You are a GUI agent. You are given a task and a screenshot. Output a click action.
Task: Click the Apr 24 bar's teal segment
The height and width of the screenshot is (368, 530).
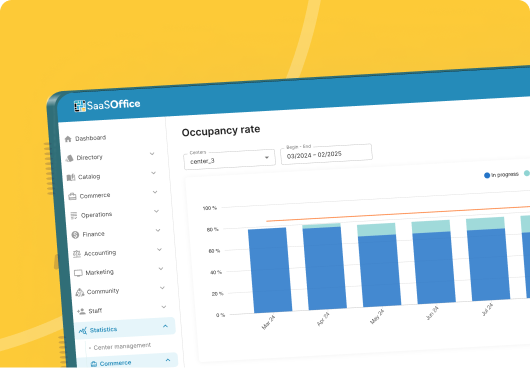(x=321, y=226)
